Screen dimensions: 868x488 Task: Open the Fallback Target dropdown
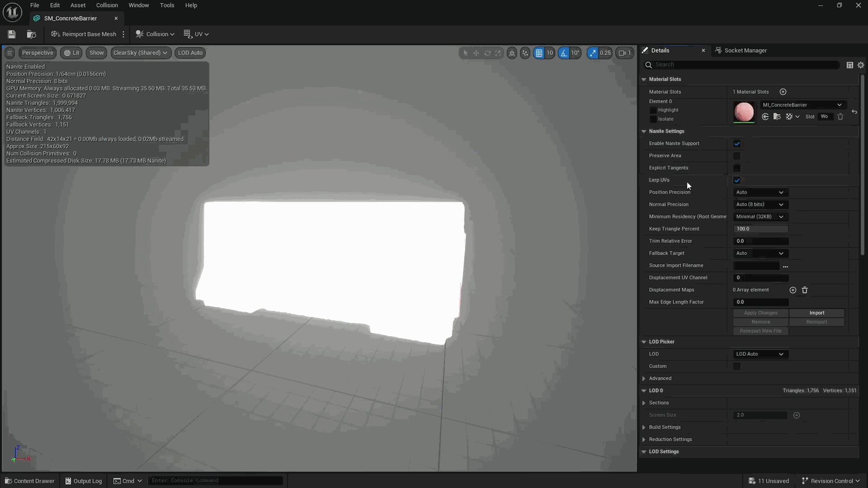point(761,253)
